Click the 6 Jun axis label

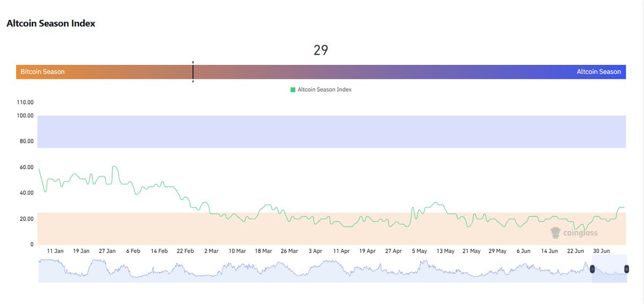pyautogui.click(x=523, y=251)
